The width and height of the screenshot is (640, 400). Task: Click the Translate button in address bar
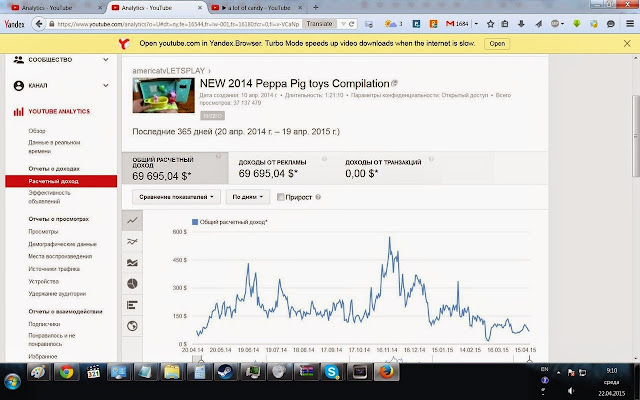pos(319,24)
